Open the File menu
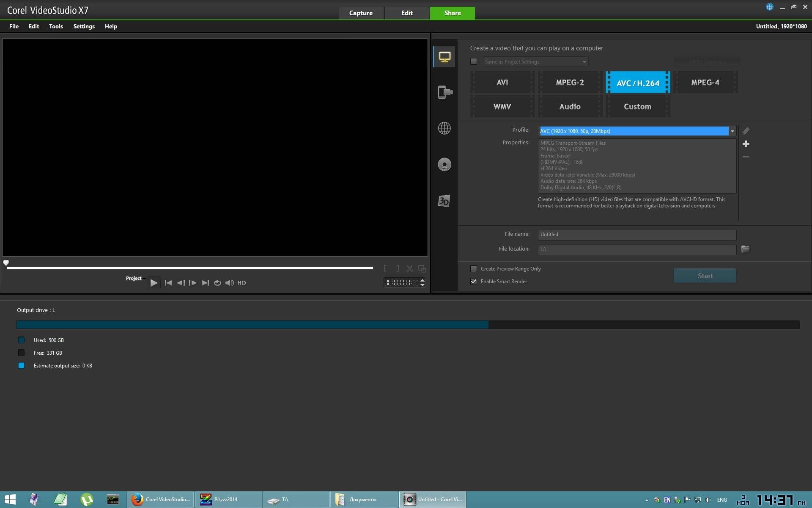 click(14, 26)
